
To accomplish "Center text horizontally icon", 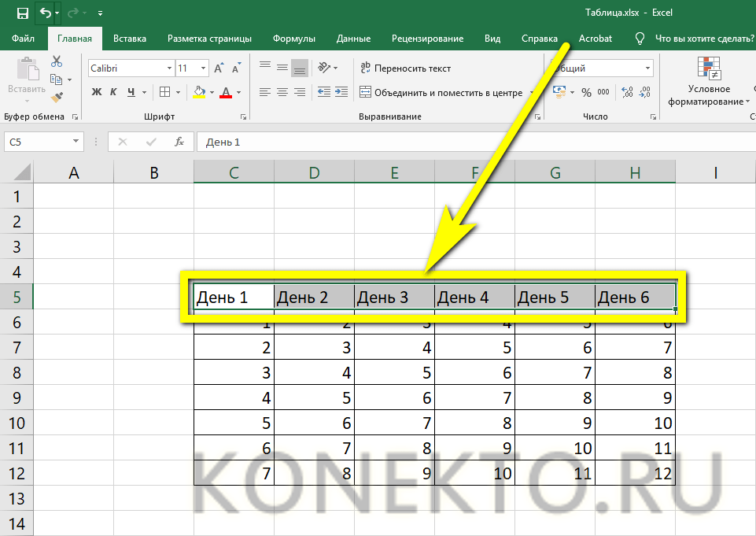I will click(x=282, y=92).
